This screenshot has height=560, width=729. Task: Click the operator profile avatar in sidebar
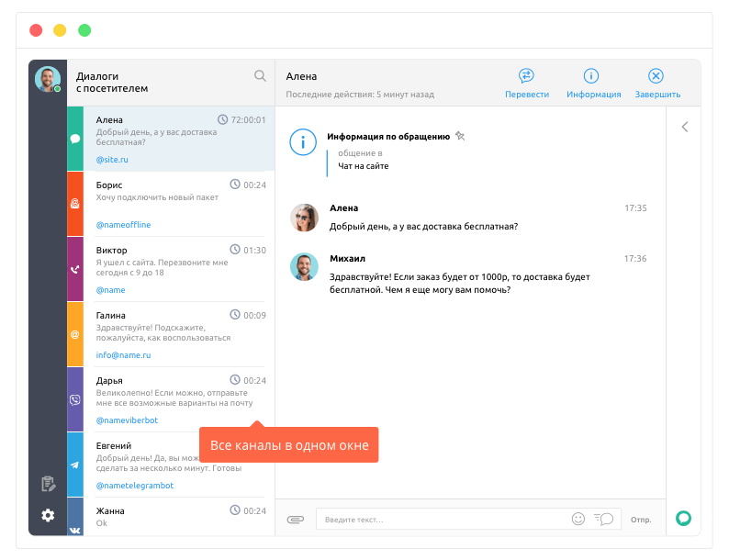tap(48, 79)
